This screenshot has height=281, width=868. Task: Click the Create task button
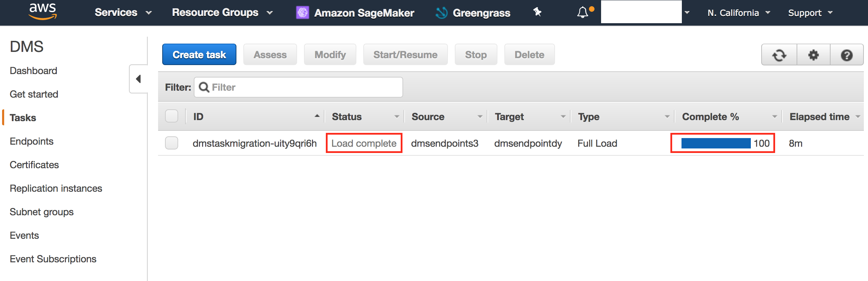(199, 54)
